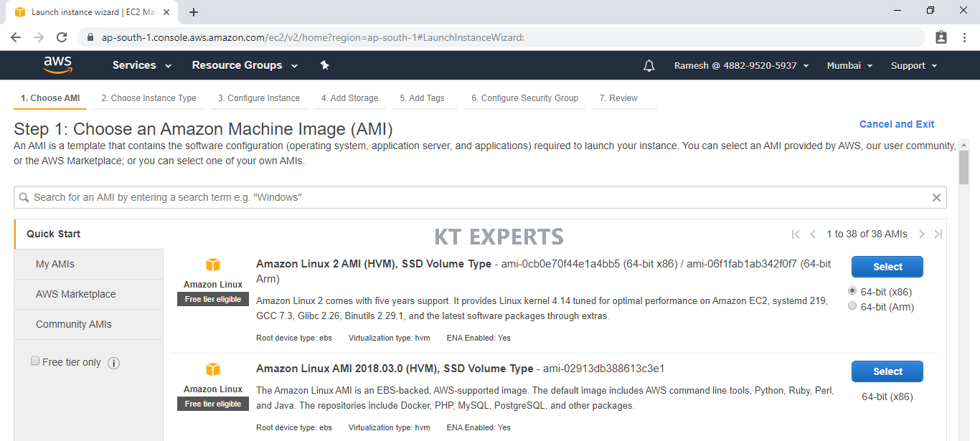Viewport: 980px width, 441px height.
Task: Open the Quick Start AMI category
Action: point(89,234)
